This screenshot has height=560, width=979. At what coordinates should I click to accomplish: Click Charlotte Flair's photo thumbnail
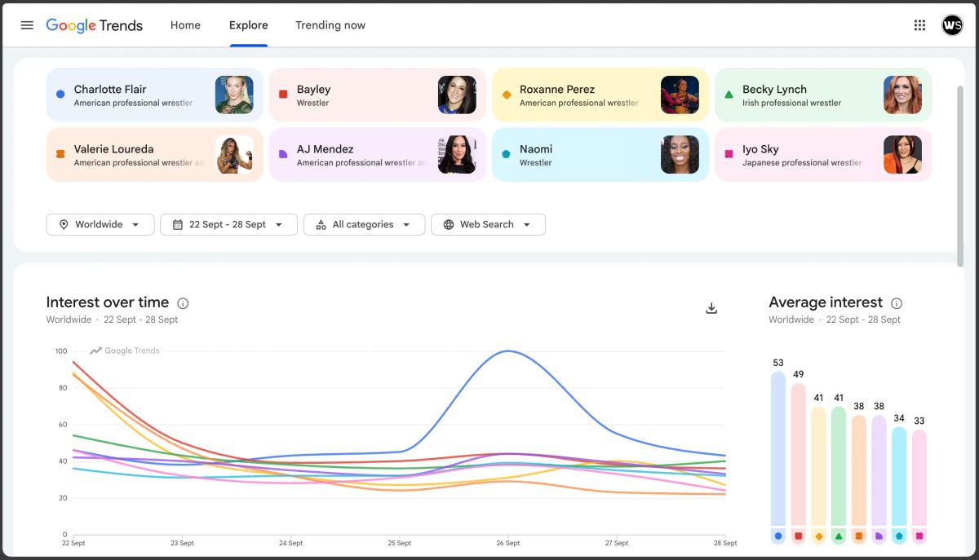point(234,95)
